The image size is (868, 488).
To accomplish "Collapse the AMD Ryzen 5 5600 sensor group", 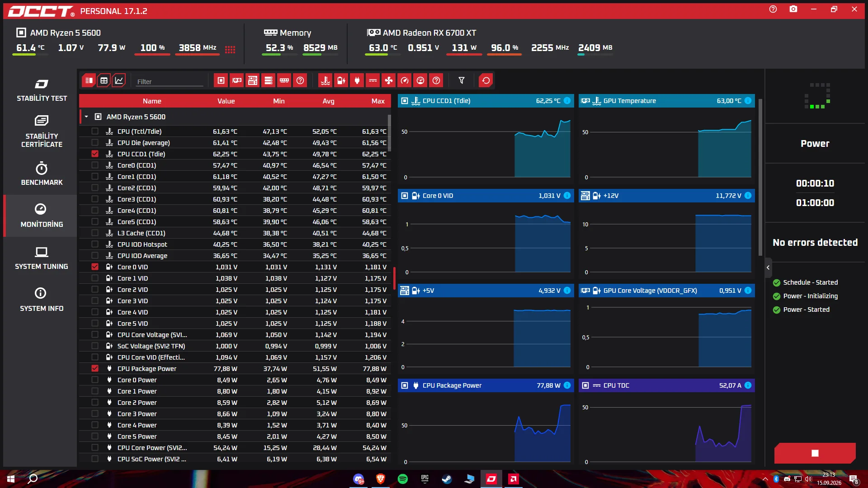I will [86, 117].
